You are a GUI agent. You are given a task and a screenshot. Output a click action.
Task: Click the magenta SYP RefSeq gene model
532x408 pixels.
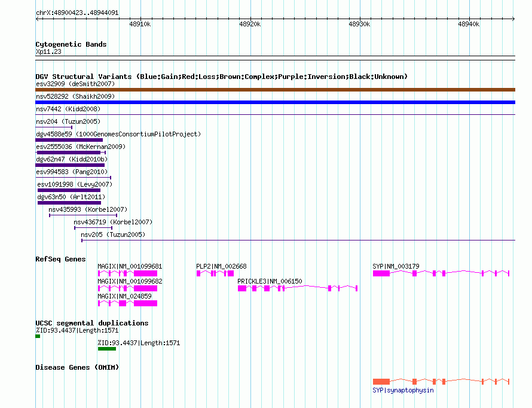441,273
